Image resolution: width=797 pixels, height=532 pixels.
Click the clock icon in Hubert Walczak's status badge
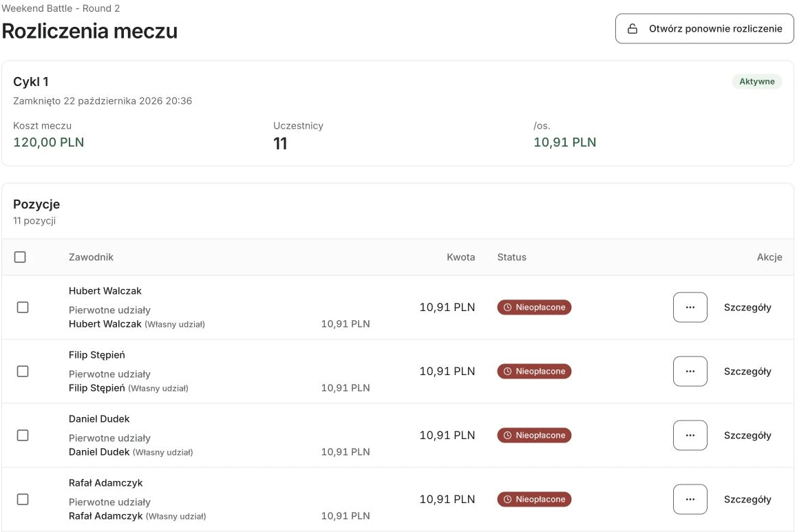click(x=507, y=308)
